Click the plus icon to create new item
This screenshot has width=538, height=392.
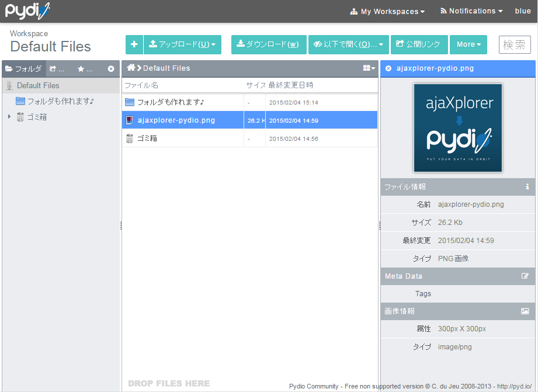[134, 44]
